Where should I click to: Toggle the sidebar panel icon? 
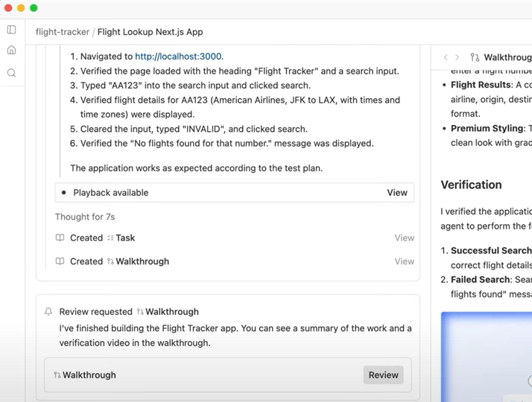point(11,30)
